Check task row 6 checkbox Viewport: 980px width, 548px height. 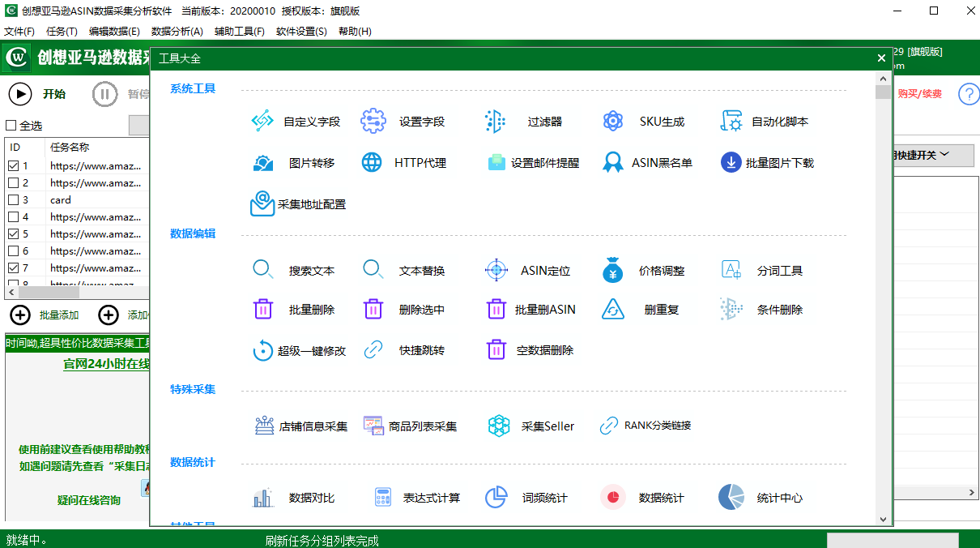(13, 250)
